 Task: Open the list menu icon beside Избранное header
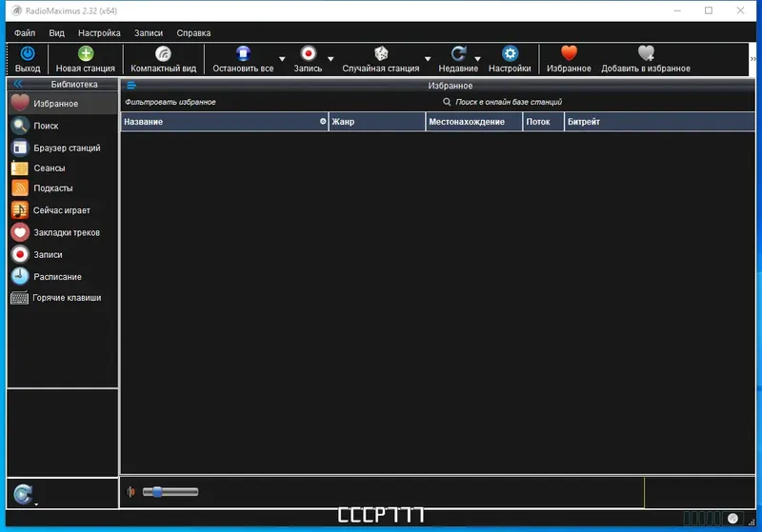(131, 86)
